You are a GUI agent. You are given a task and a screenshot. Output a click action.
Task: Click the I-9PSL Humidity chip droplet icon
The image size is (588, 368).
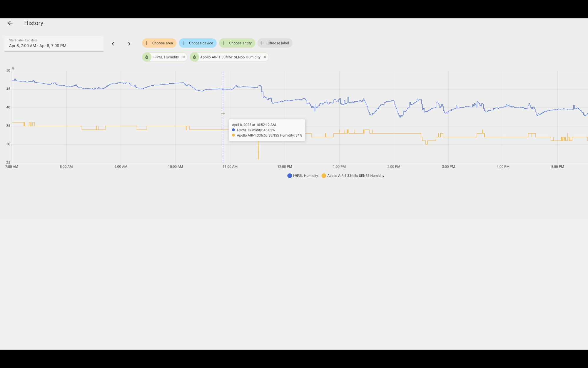pos(147,57)
